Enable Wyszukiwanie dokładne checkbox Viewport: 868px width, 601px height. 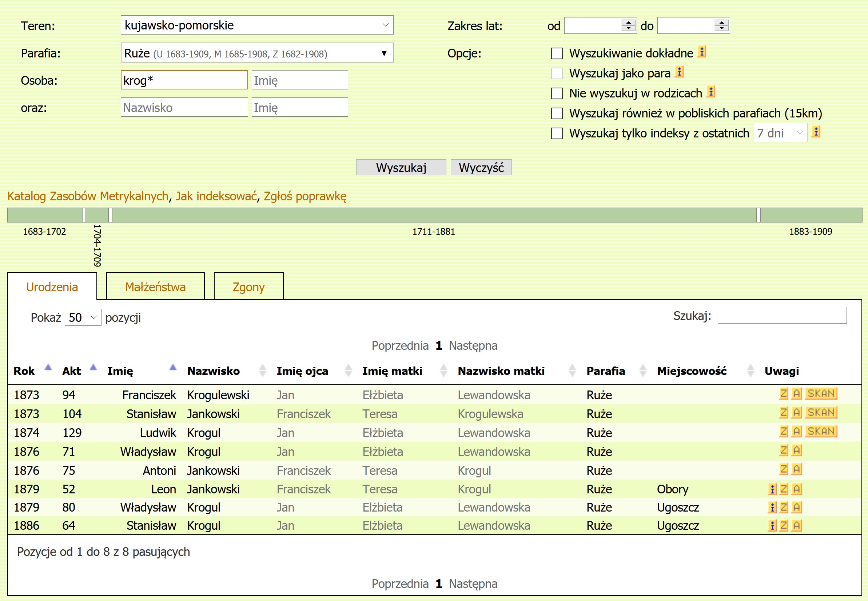[x=557, y=53]
